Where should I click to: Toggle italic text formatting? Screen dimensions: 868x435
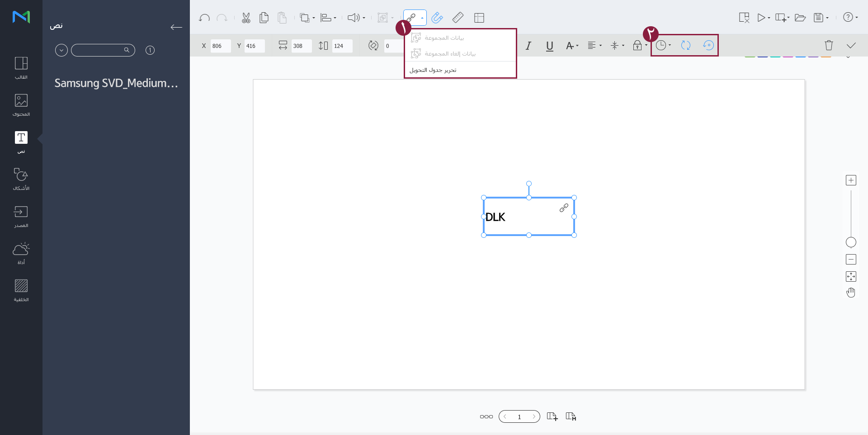pos(528,46)
